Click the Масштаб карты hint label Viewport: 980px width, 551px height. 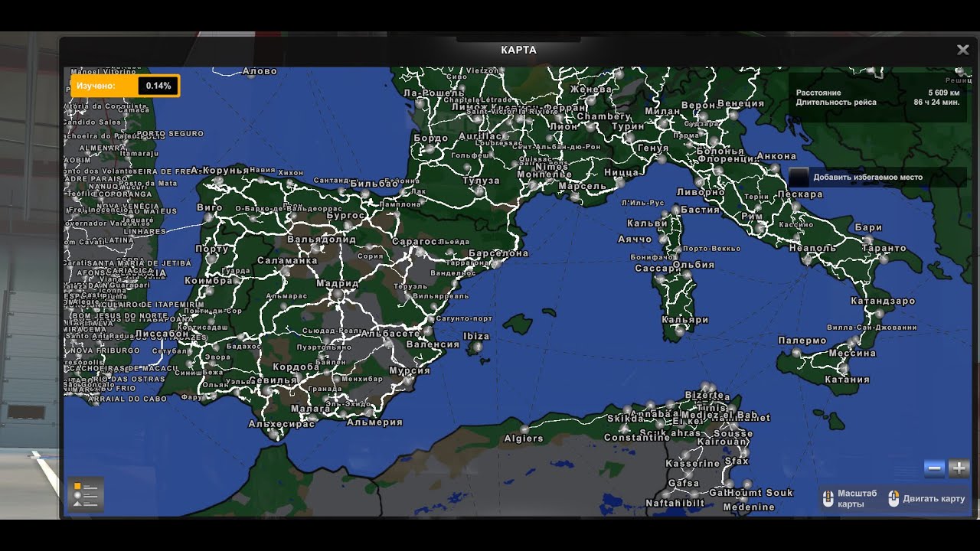(857, 499)
